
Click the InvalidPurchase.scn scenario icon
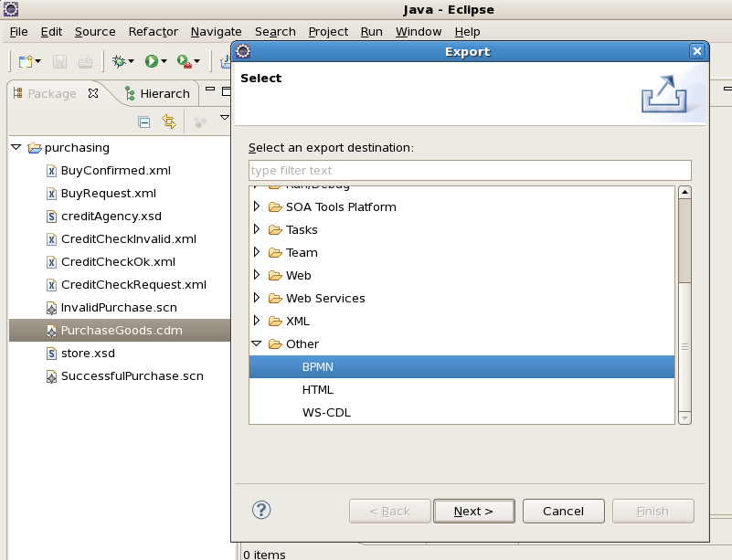(51, 308)
